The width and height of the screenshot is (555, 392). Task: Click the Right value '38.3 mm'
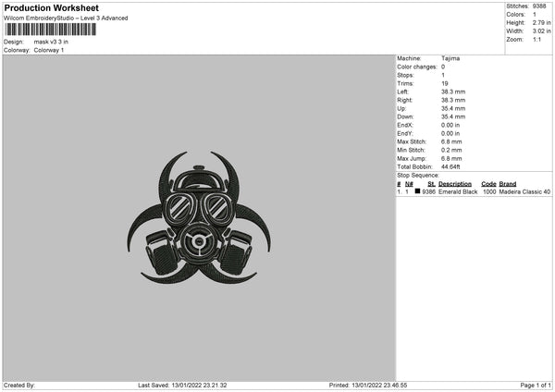pyautogui.click(x=453, y=100)
